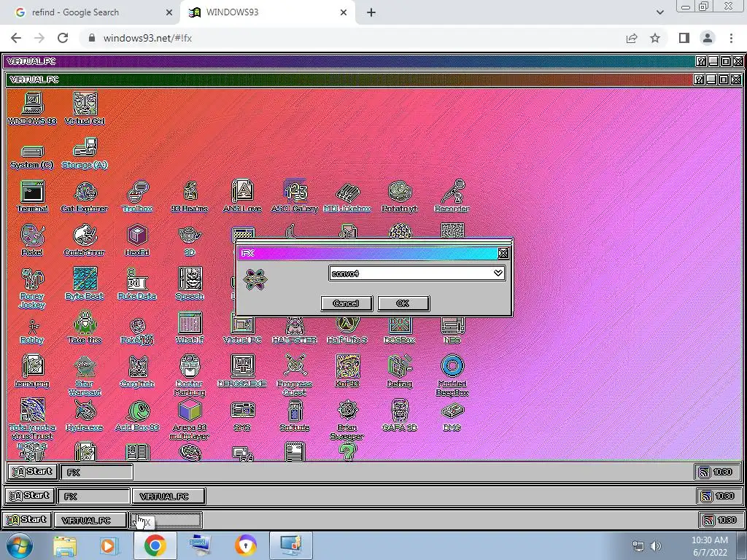
Task: Open a new Chrome tab
Action: [x=371, y=12]
